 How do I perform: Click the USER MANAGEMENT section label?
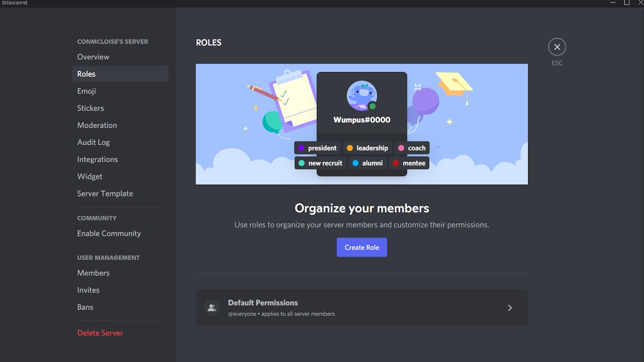tap(109, 258)
